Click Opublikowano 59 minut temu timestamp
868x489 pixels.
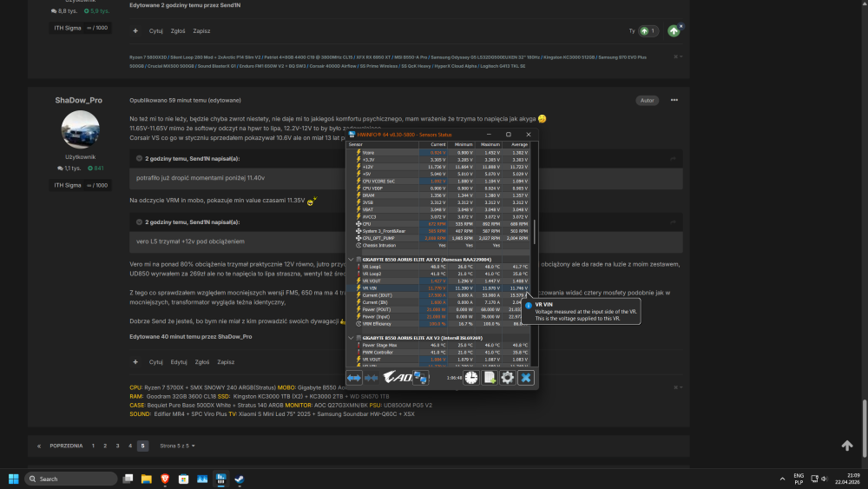point(166,100)
